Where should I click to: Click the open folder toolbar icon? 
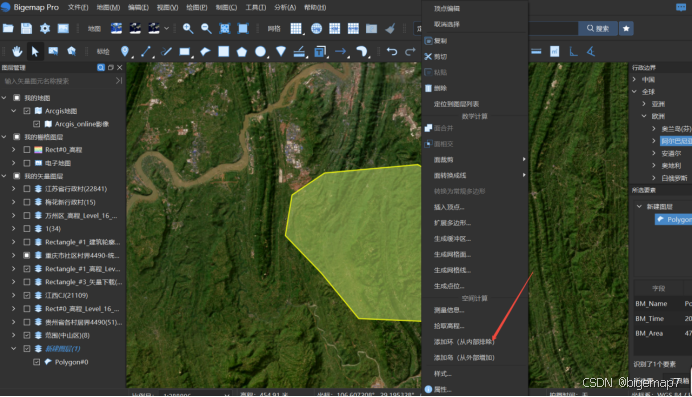8,29
